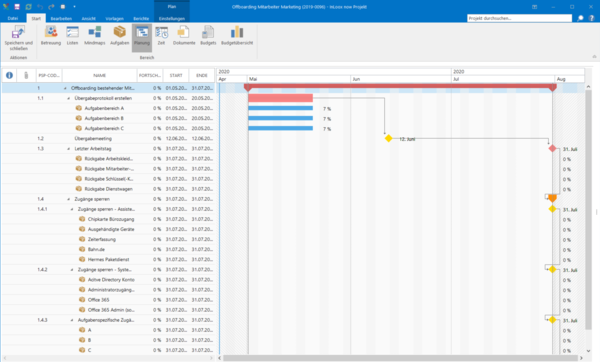Sort by START column header
Image resolution: width=600 pixels, height=362 pixels.
(176, 75)
